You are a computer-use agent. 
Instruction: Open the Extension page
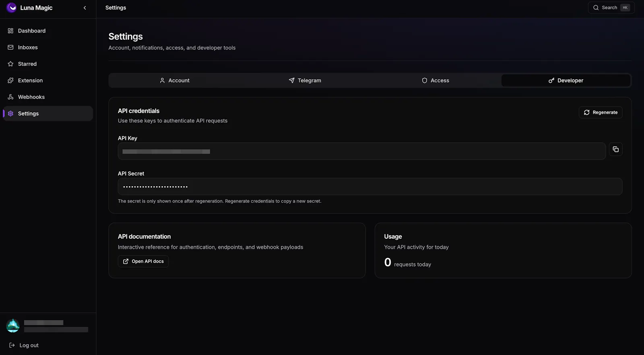click(48, 80)
